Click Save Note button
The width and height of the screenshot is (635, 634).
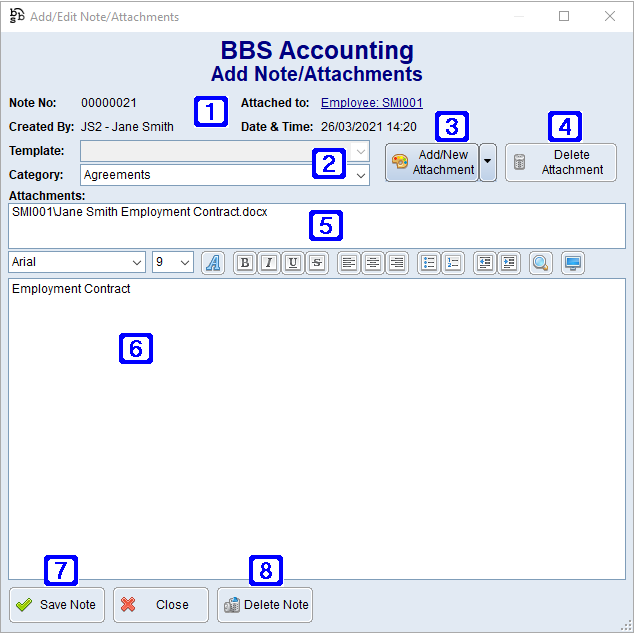57,604
